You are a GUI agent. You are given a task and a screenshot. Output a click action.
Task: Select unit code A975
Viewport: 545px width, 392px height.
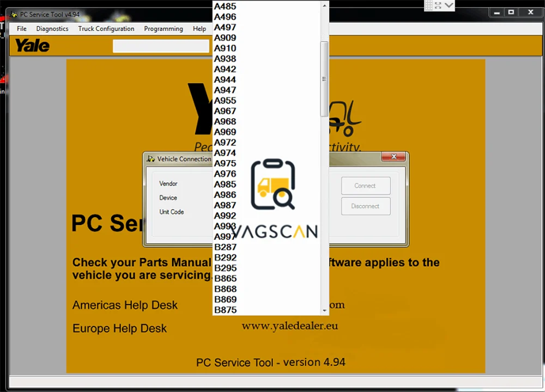pyautogui.click(x=267, y=163)
